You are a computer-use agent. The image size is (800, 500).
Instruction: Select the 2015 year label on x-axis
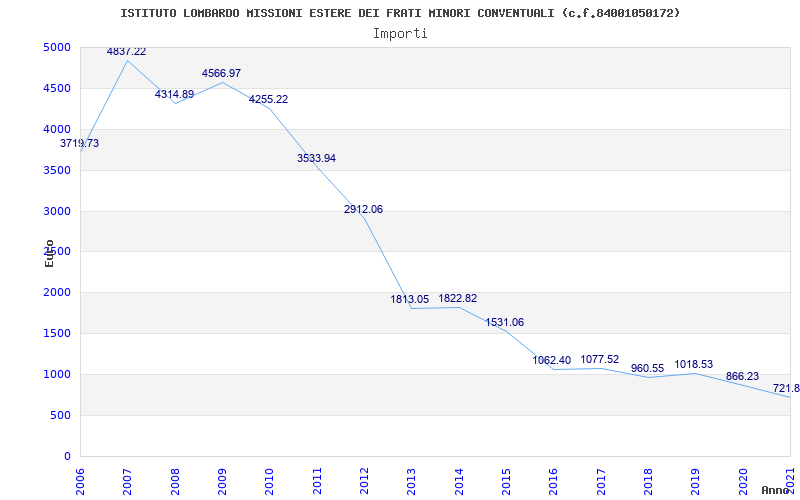coord(506,481)
